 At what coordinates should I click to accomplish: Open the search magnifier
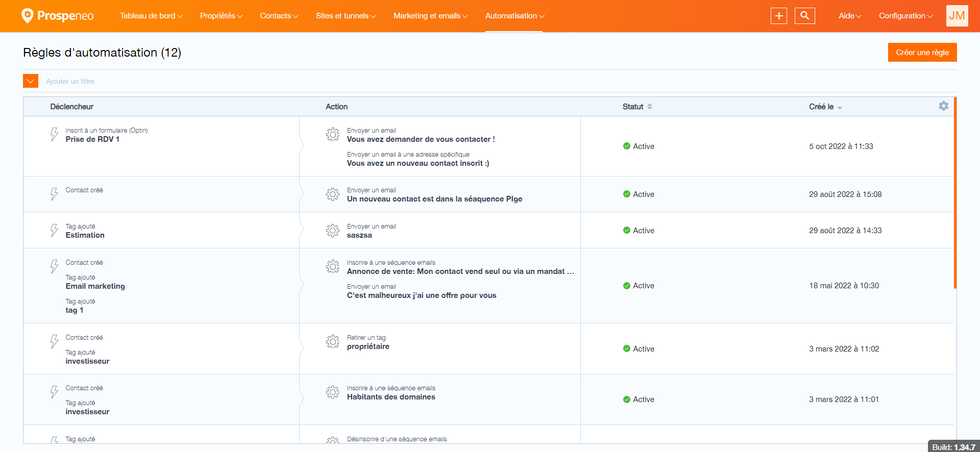coord(805,16)
